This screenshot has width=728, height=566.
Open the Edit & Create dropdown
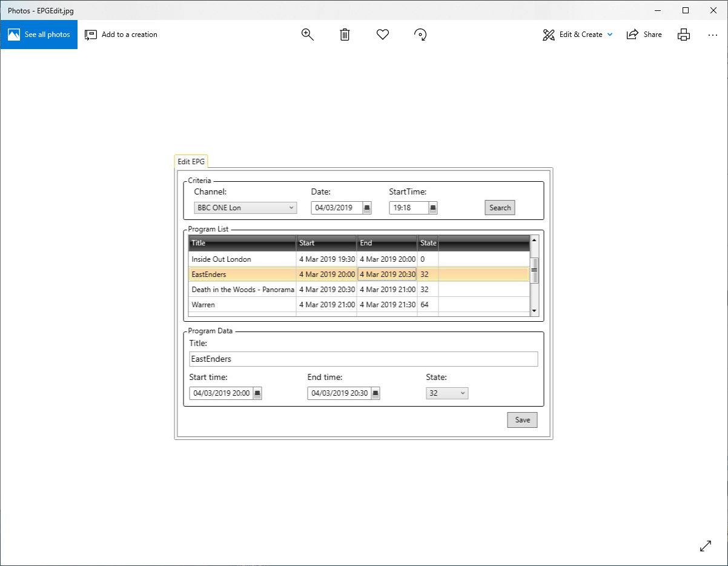click(x=578, y=35)
